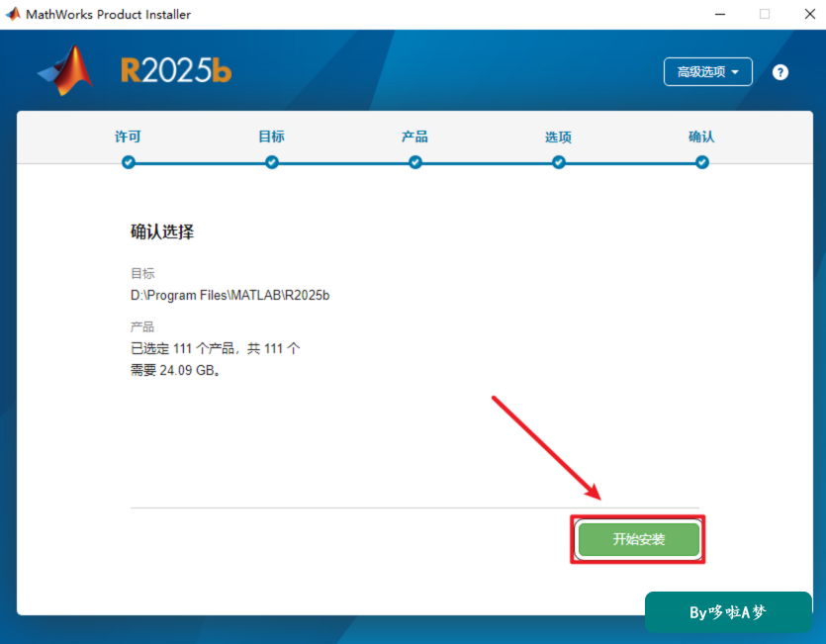Image resolution: width=826 pixels, height=644 pixels.
Task: Click the checkmark circle under 产品
Action: (415, 162)
